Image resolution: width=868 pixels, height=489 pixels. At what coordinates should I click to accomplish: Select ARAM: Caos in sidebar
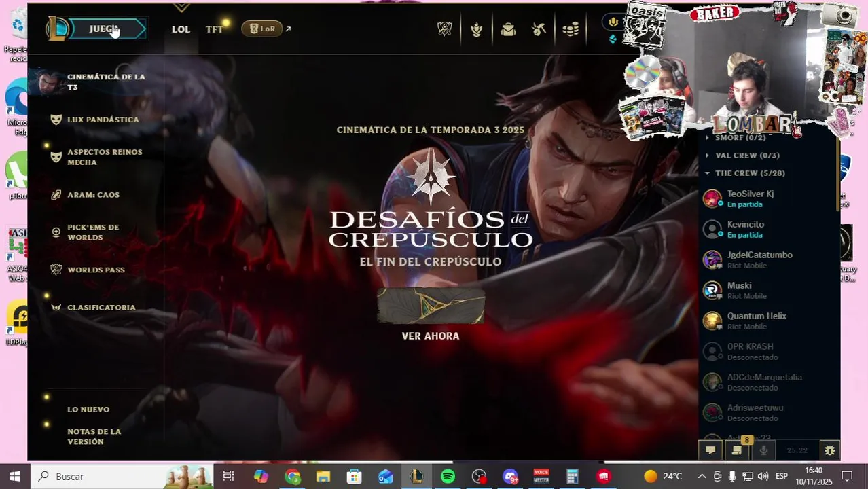coord(93,195)
